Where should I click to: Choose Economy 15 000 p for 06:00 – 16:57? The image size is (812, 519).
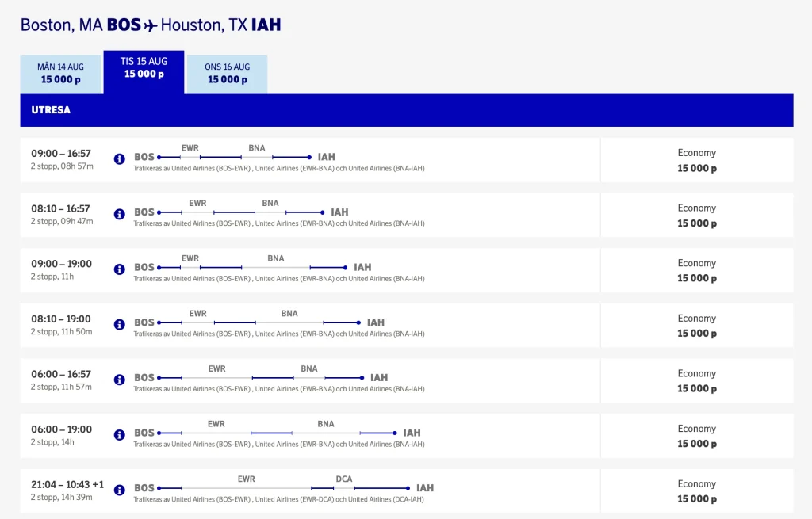click(697, 381)
